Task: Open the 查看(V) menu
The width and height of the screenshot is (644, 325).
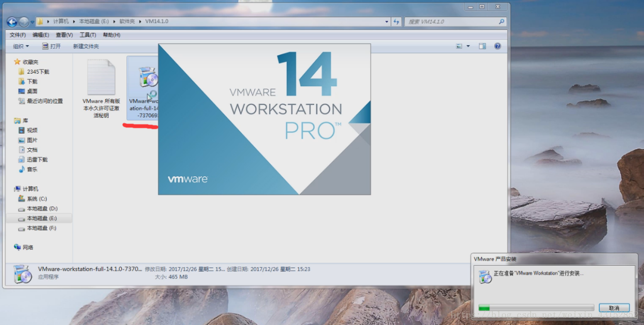Action: click(x=64, y=35)
